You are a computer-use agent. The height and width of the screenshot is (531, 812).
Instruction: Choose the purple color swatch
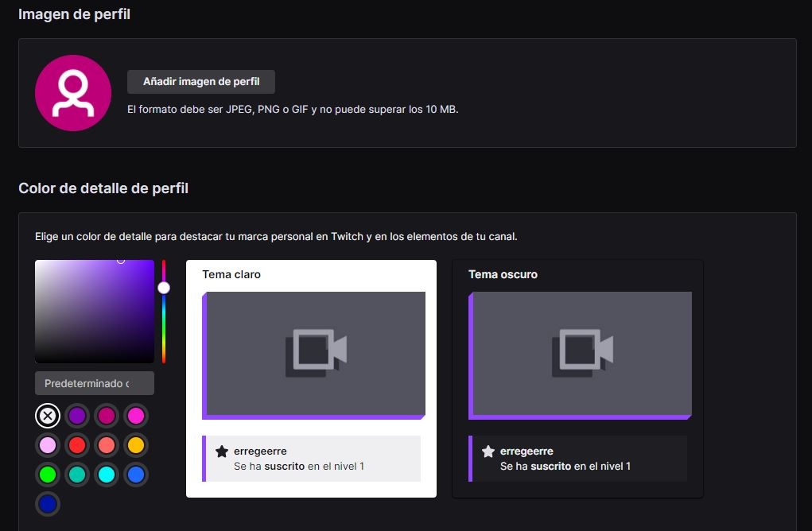[x=77, y=415]
